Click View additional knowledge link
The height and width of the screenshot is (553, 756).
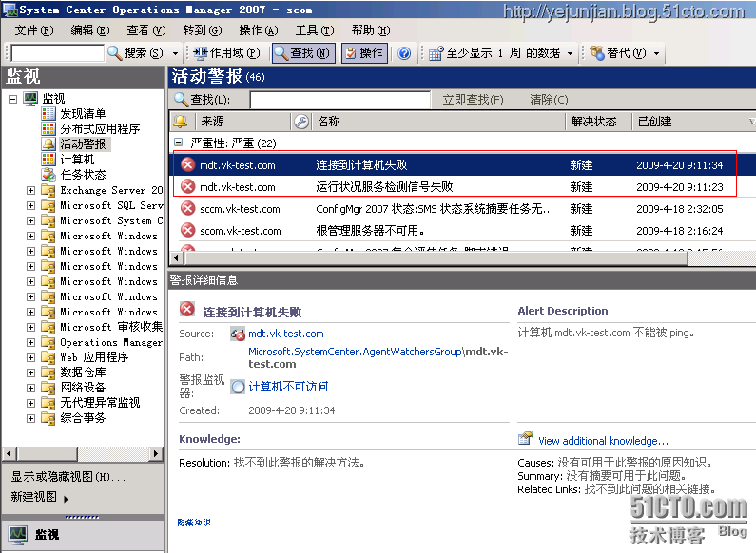[603, 441]
